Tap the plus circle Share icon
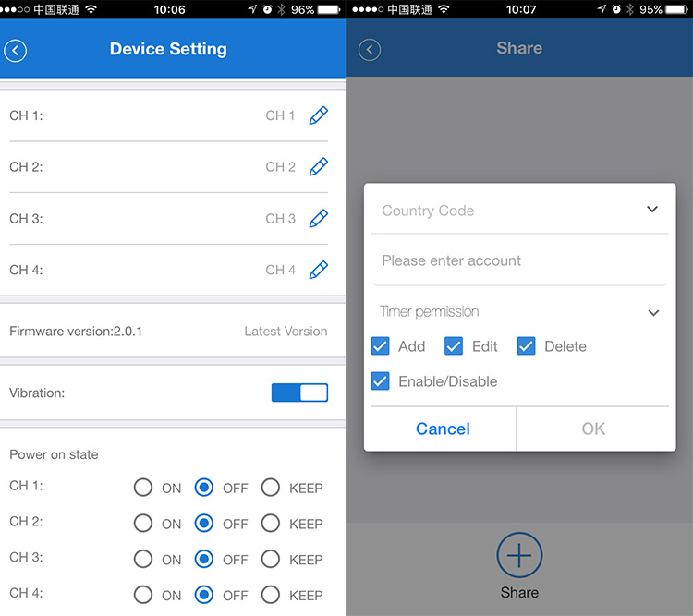This screenshot has width=693, height=616. (519, 556)
